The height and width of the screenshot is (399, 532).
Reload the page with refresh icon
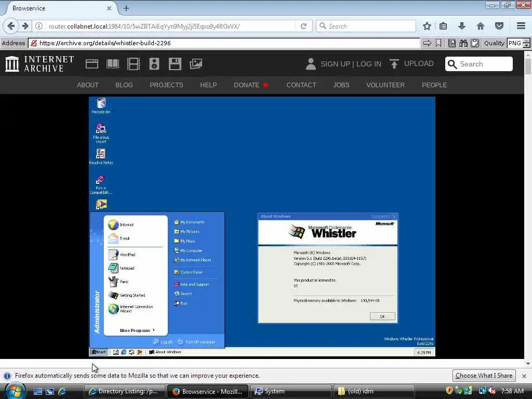click(x=303, y=26)
